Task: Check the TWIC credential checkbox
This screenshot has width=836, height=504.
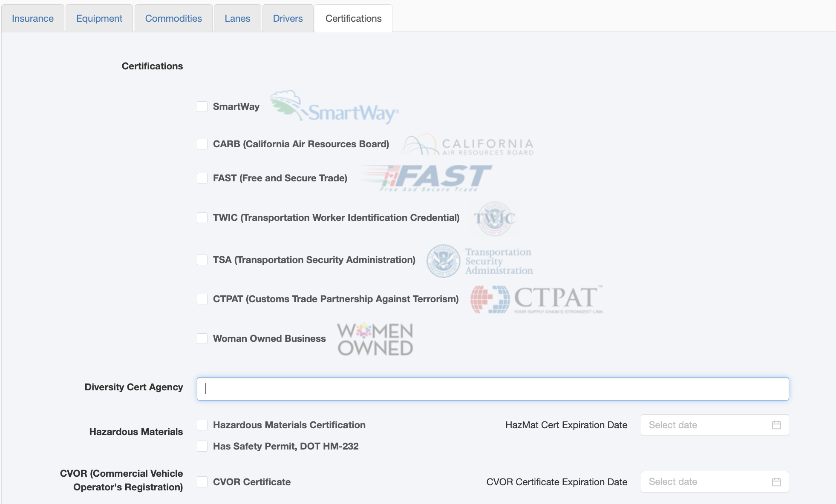Action: click(x=202, y=218)
